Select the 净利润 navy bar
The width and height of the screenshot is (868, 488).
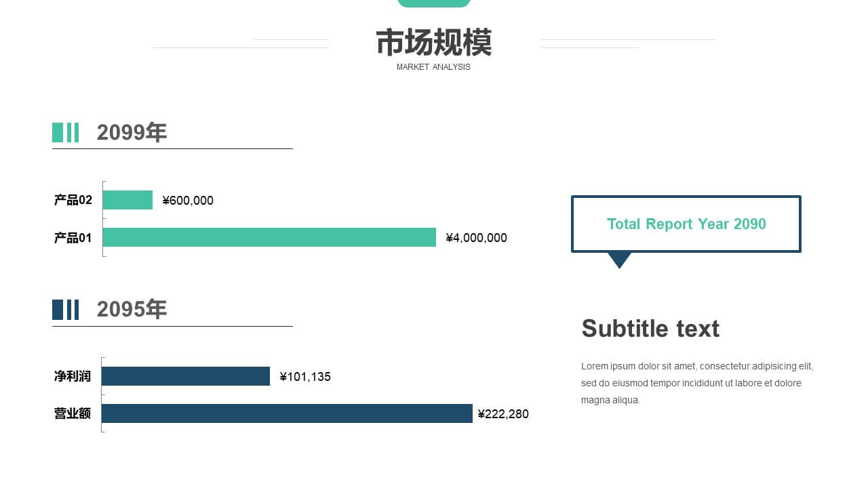[186, 376]
